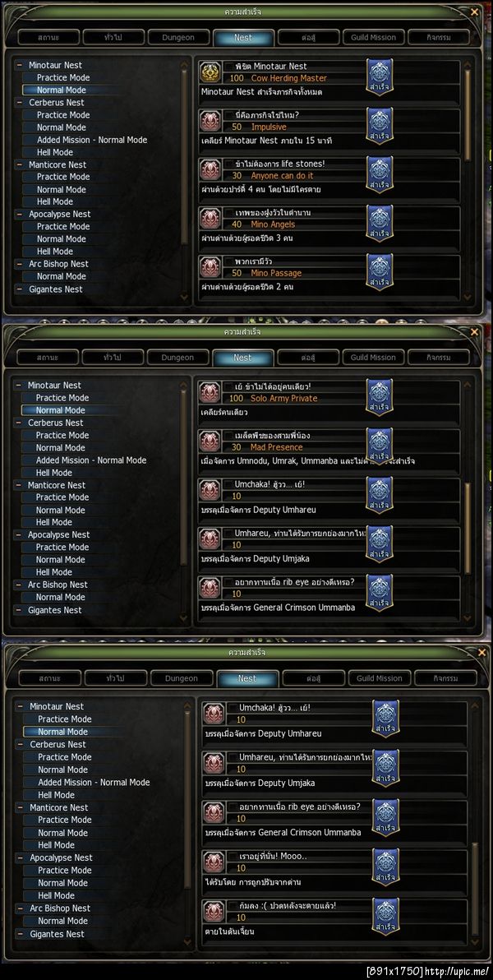Select the red emblem icon beside Mino Passage
This screenshot has width=493, height=980.
coord(210,267)
